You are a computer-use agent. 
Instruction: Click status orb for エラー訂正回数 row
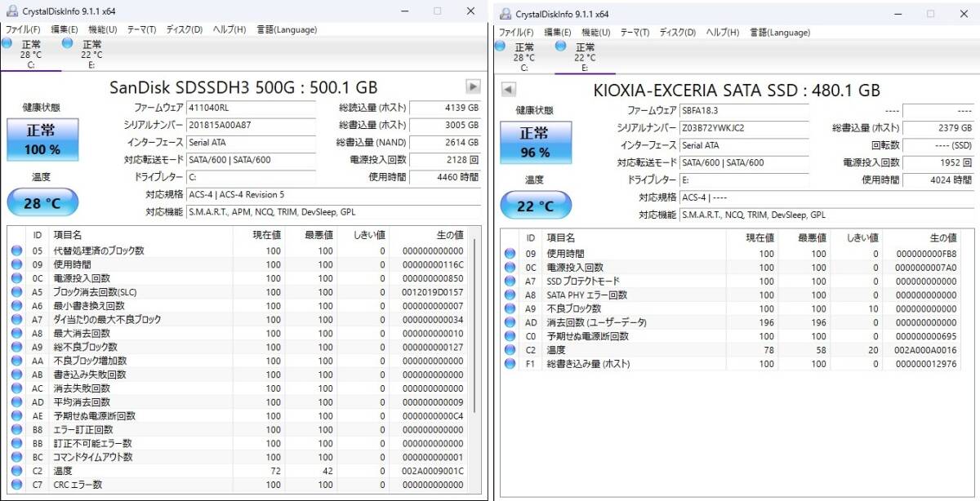16,429
